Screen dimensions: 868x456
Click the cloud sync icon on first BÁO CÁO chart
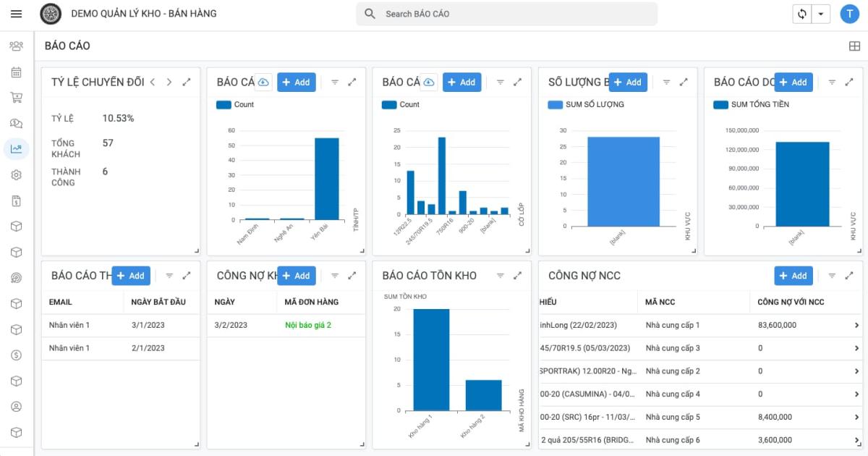[x=262, y=82]
